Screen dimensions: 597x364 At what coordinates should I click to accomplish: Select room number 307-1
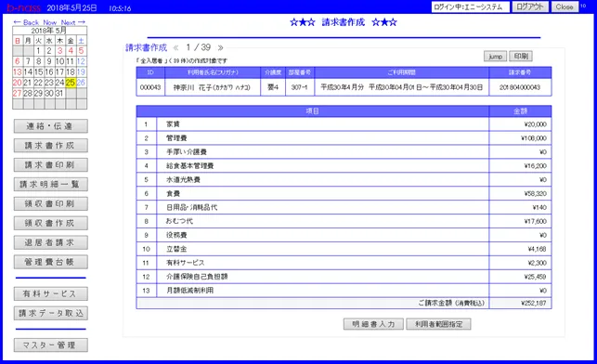(300, 87)
